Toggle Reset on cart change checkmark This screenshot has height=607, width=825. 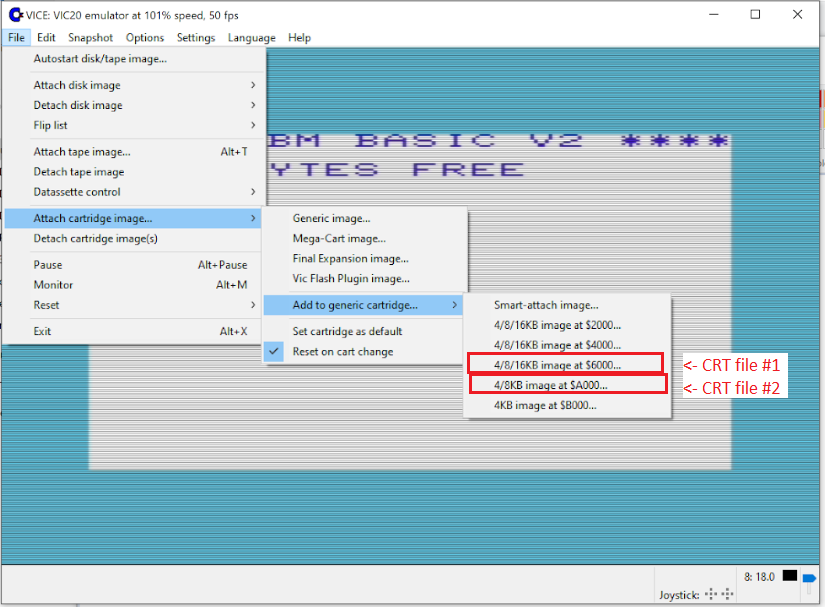(x=274, y=351)
